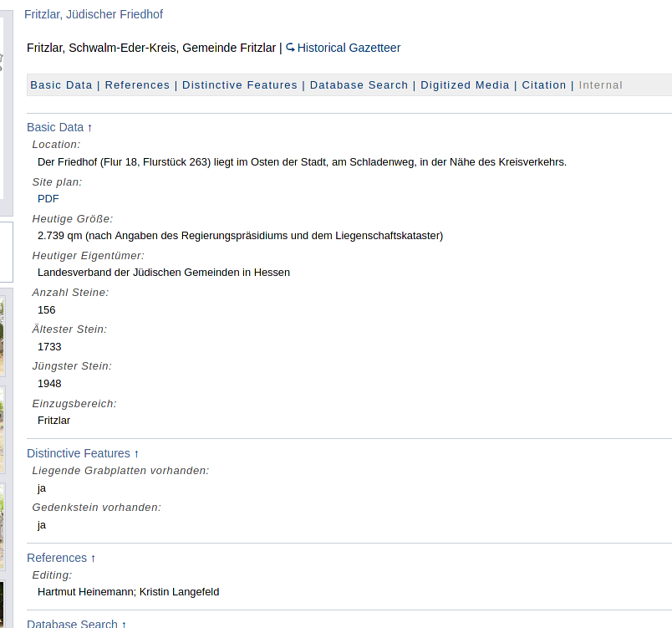Switch to the Digitized Media section tab
The image size is (672, 628).
pos(465,85)
